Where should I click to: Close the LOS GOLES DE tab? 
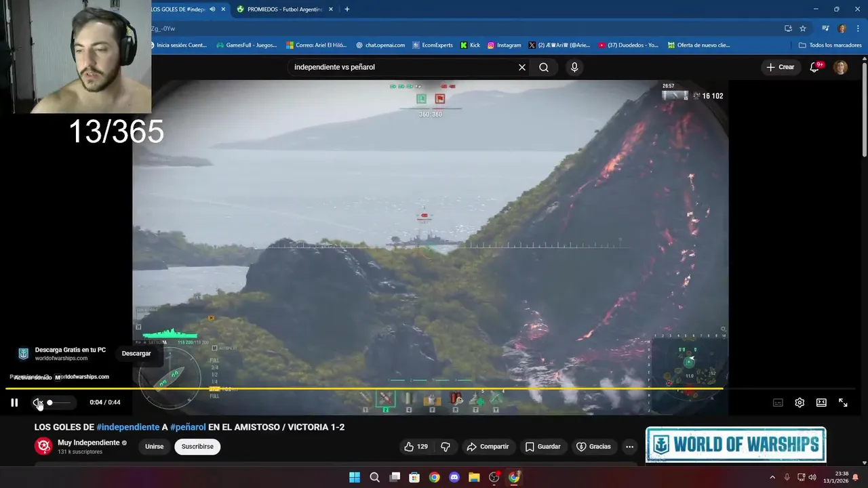(224, 9)
